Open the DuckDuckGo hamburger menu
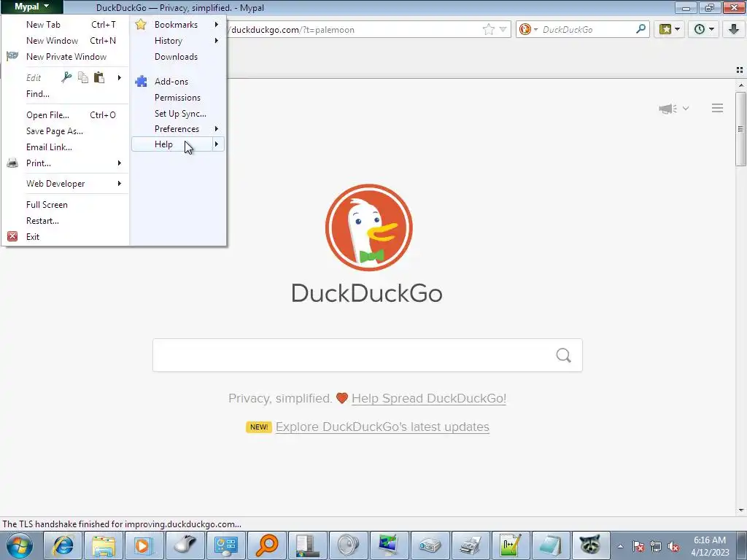This screenshot has width=747, height=560. pos(718,108)
